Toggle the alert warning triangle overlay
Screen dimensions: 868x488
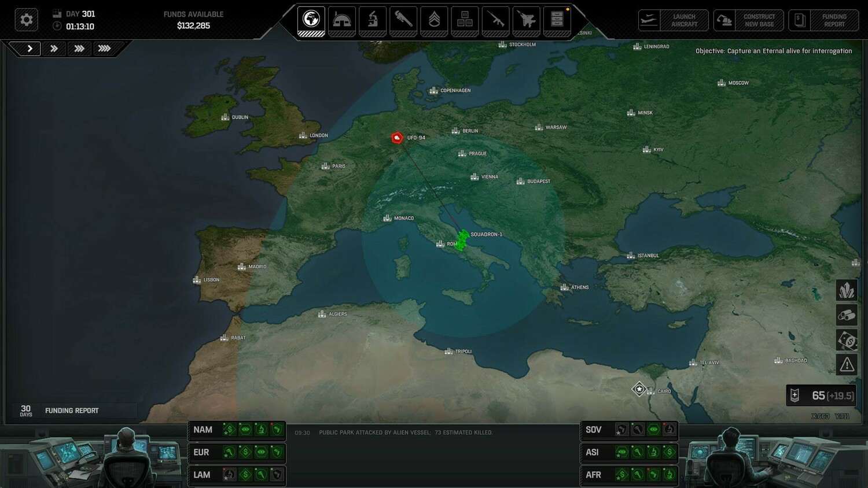point(847,364)
